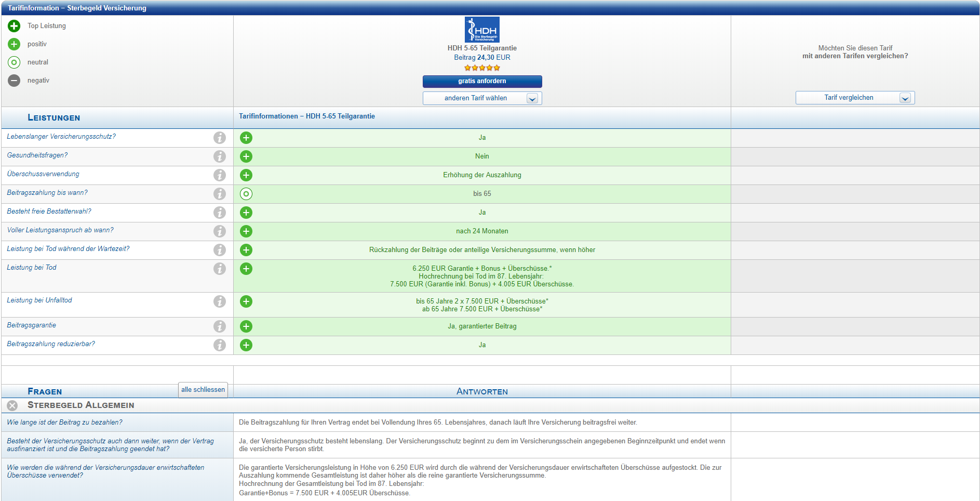The height and width of the screenshot is (501, 980).
Task: Click info icon beside Lebenslanger Versicherungsschutz
Action: point(220,138)
